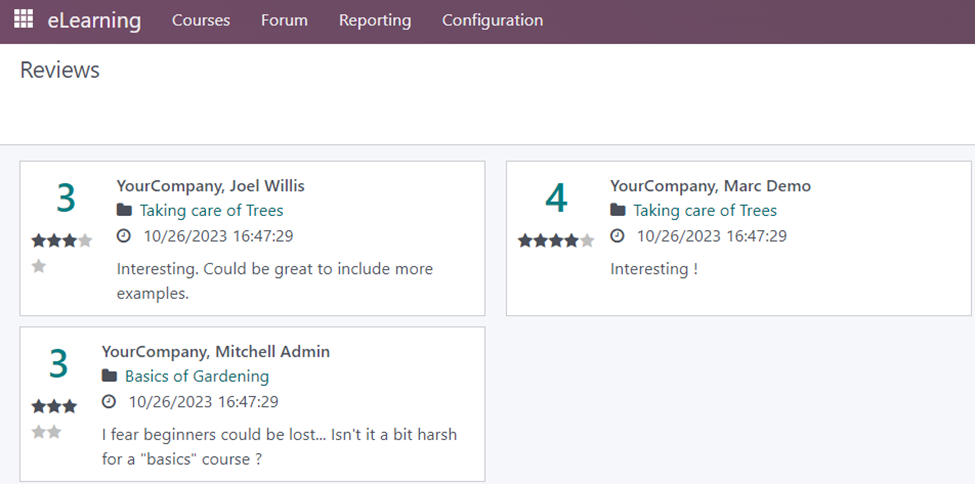Click the eLearning app title
This screenshot has width=975, height=484.
(94, 20)
